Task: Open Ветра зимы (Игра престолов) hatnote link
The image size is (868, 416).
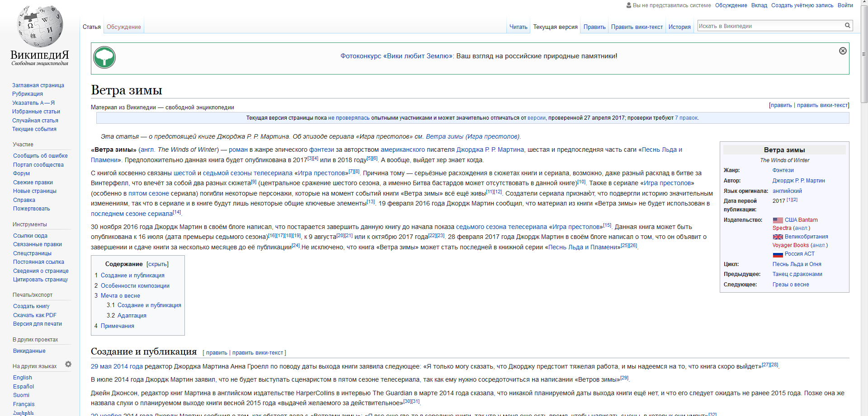Action: (473, 136)
